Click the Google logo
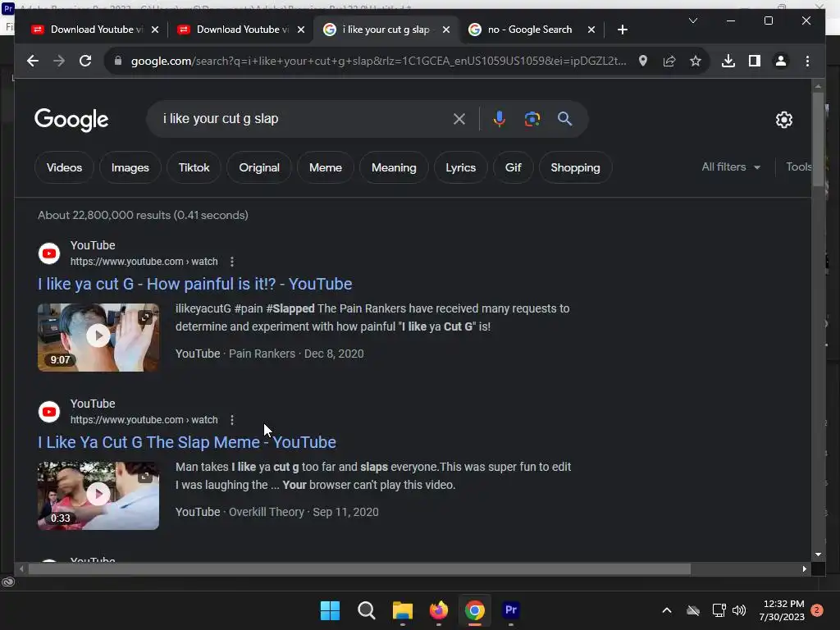The width and height of the screenshot is (840, 630). pos(71,120)
